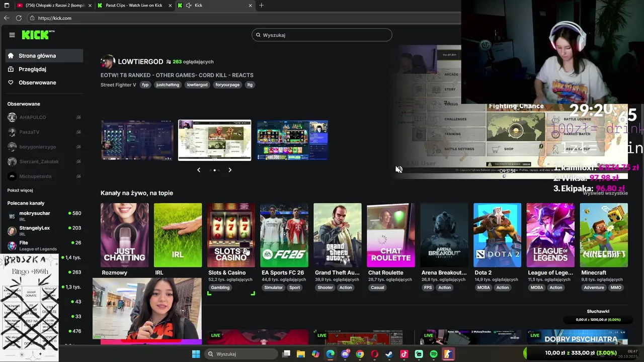Viewport: 644px width, 362px height.
Task: Click the fyp tag
Action: tap(145, 85)
